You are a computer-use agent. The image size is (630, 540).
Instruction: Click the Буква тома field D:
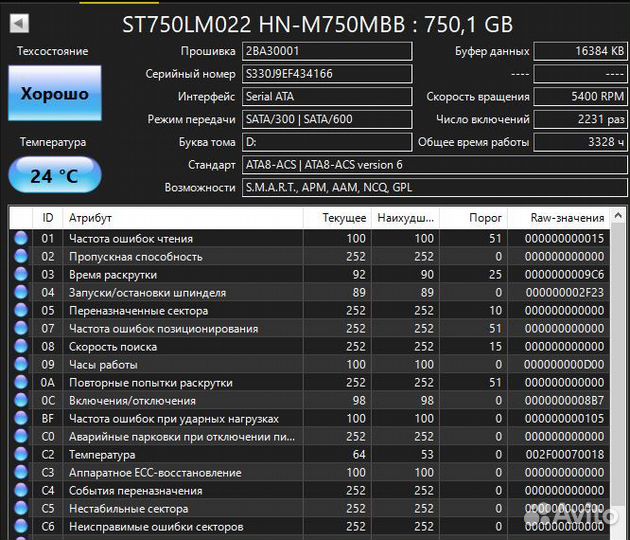click(327, 142)
